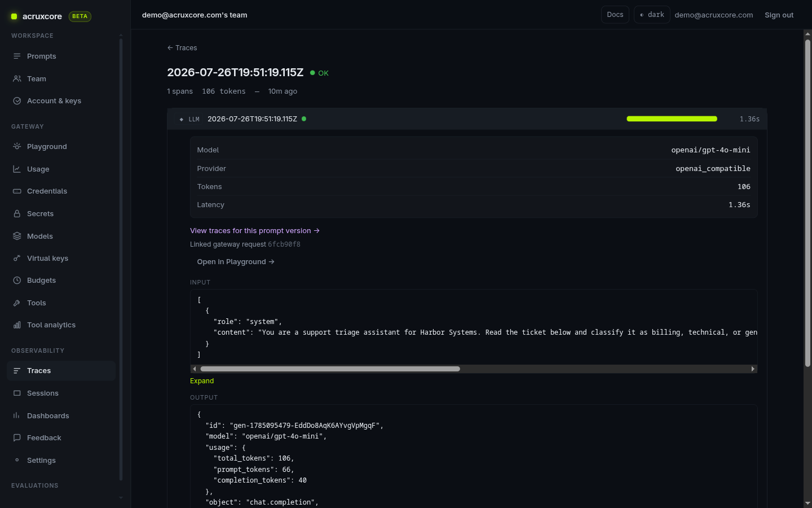The width and height of the screenshot is (812, 508).
Task: Click the Latency value 1.36s in details
Action: pos(739,205)
